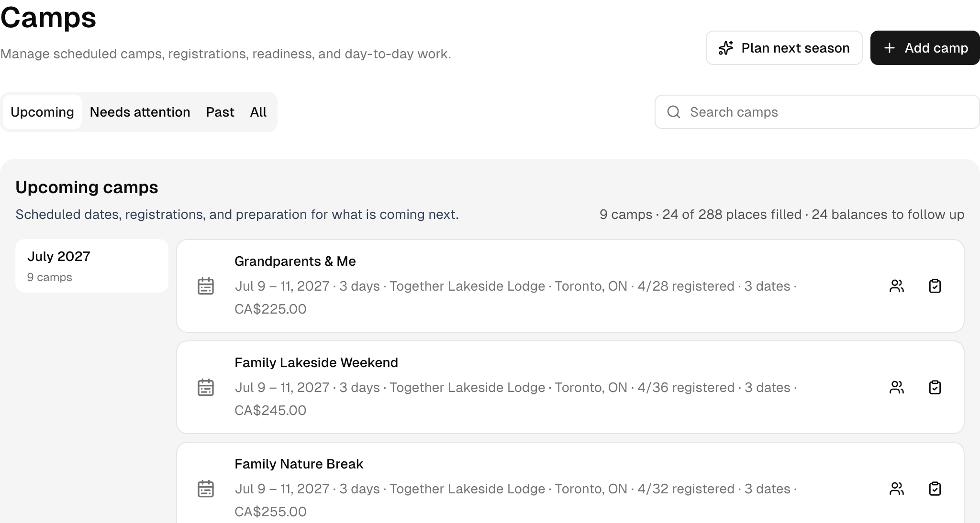Open checklist icon for Grandparents & Me
Image resolution: width=980 pixels, height=523 pixels.
(x=935, y=286)
